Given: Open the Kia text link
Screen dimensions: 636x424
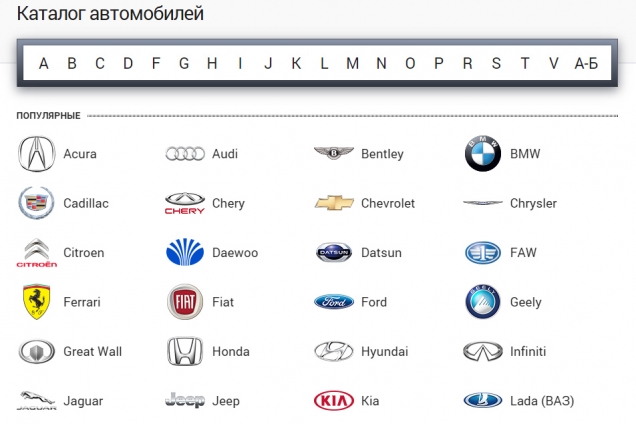Looking at the screenshot, I should tap(370, 401).
